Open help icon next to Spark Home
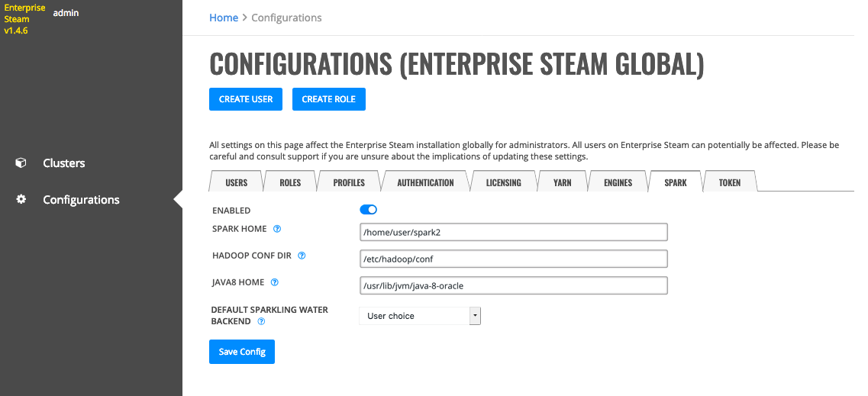 [277, 228]
